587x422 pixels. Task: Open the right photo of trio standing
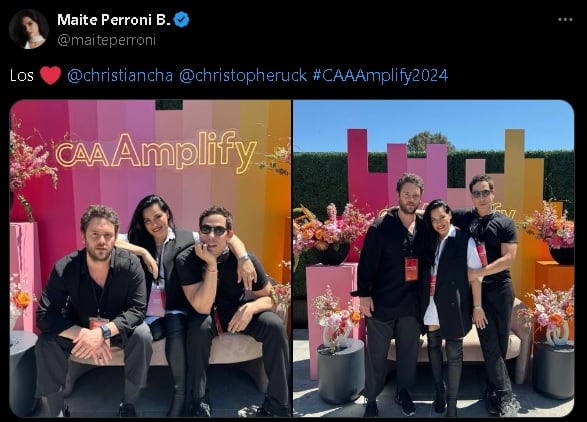tap(434, 258)
